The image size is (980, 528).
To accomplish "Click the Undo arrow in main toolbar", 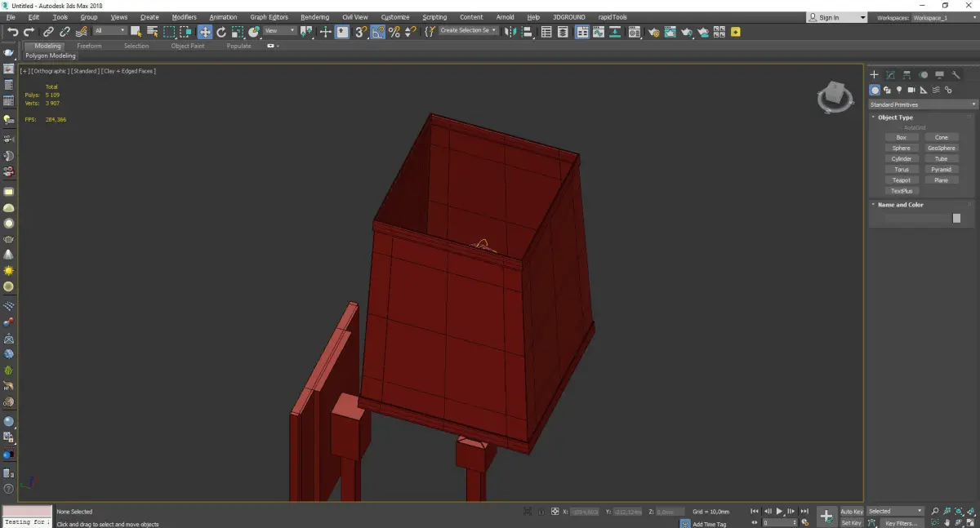I will coord(13,32).
